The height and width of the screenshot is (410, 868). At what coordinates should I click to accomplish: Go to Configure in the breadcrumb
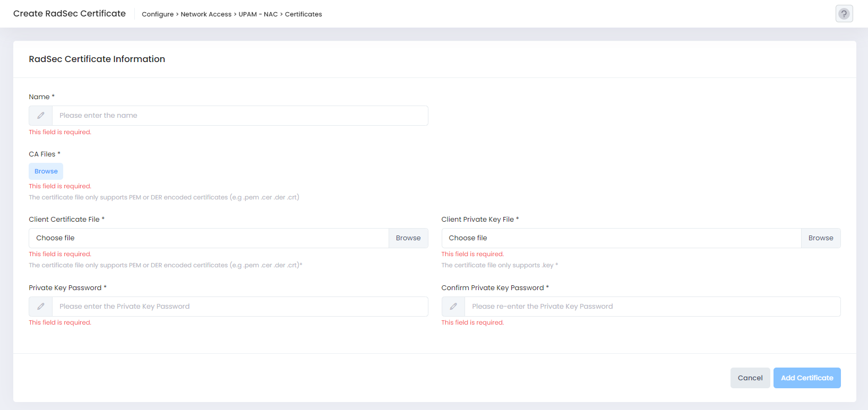pos(158,14)
